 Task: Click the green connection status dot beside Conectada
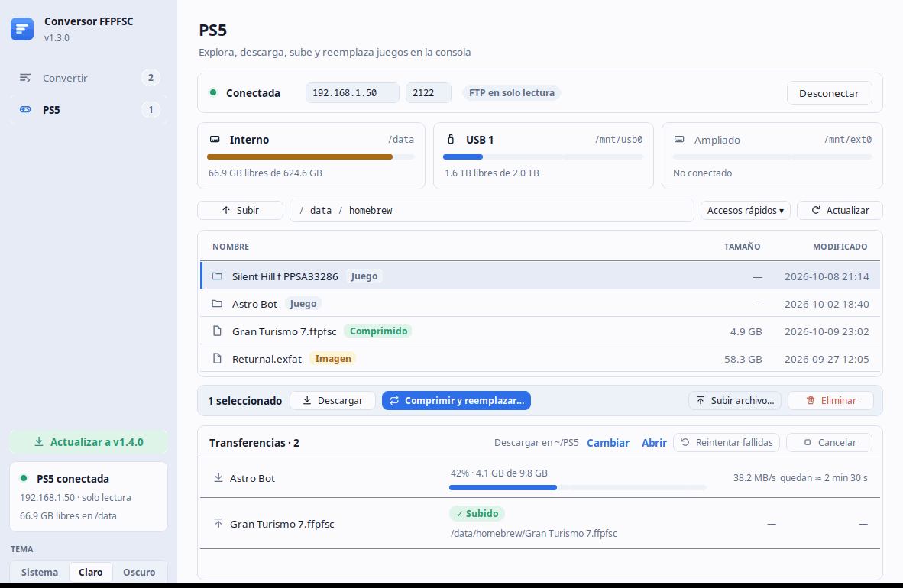[213, 92]
